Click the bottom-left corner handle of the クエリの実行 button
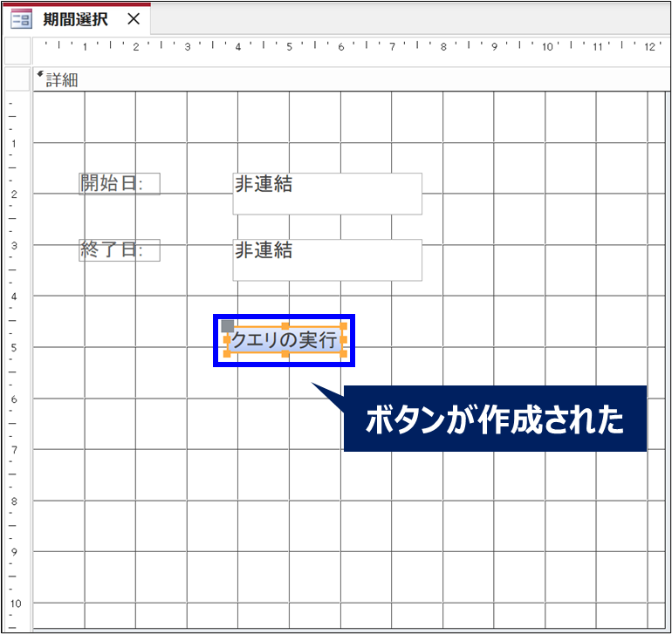Viewport: 672px width, 634px height. (x=227, y=355)
